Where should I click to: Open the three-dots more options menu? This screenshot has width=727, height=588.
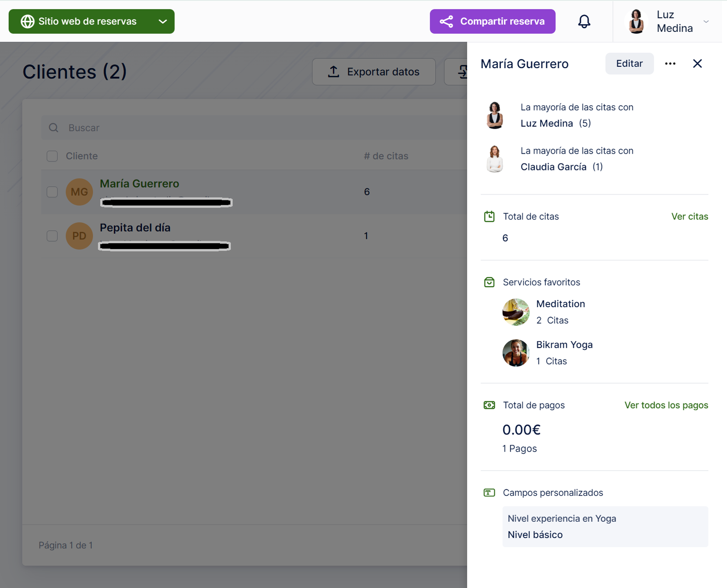(x=670, y=64)
